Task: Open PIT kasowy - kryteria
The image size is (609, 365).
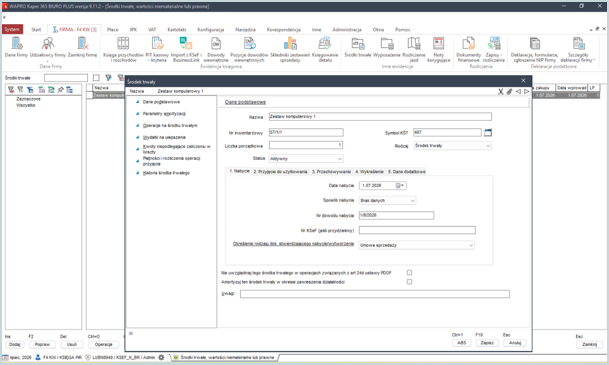Action: click(x=157, y=49)
